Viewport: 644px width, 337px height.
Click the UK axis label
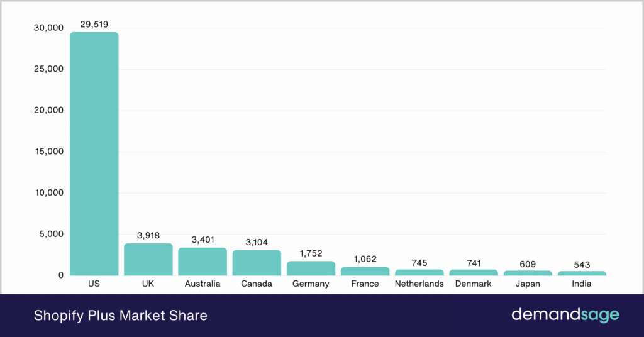coord(148,284)
